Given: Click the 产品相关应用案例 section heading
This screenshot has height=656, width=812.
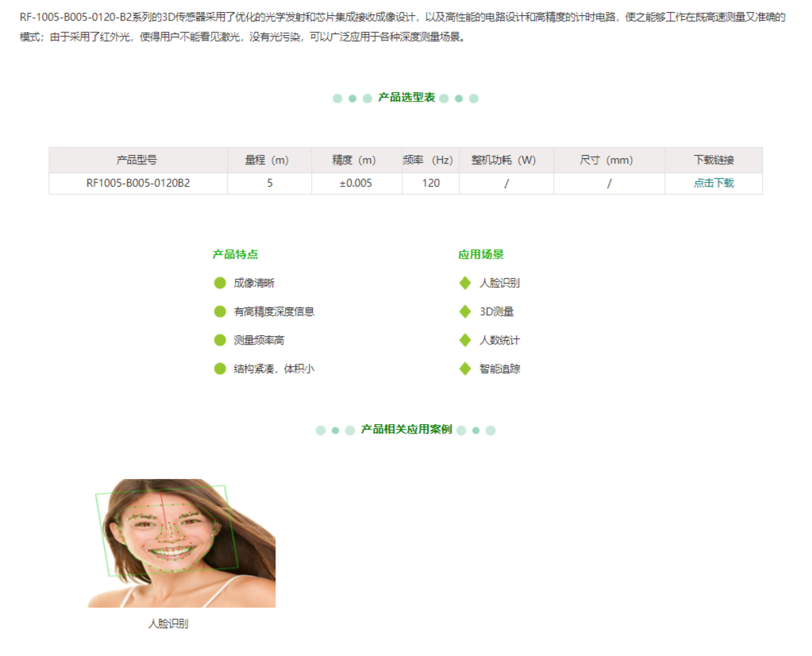Looking at the screenshot, I should 406,430.
